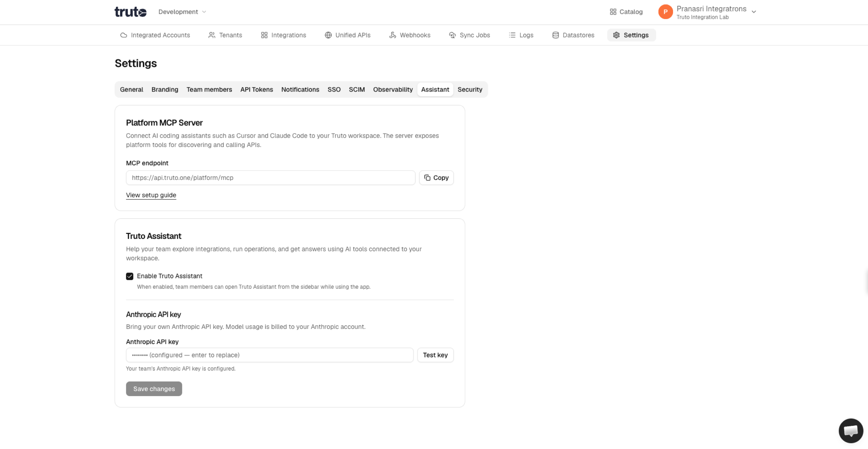Uncheck Enable Truto Assistant checkbox
The image size is (868, 449).
click(130, 276)
